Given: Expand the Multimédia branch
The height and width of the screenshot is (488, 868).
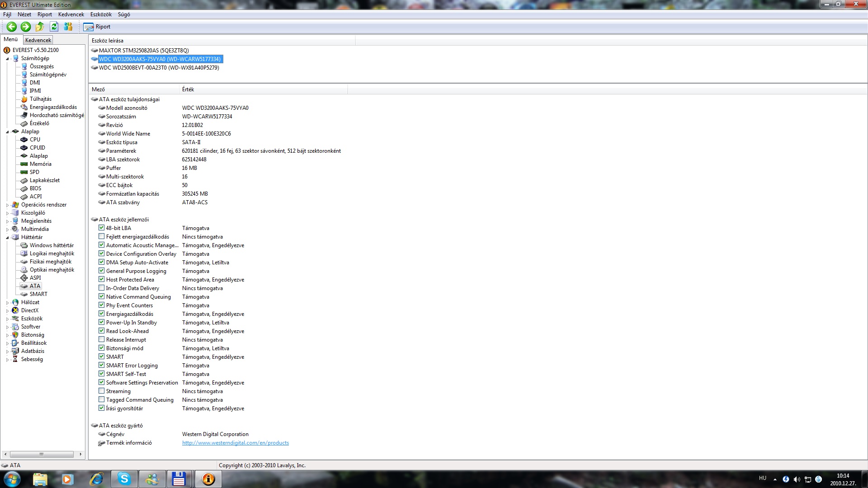Looking at the screenshot, I should [x=7, y=230].
